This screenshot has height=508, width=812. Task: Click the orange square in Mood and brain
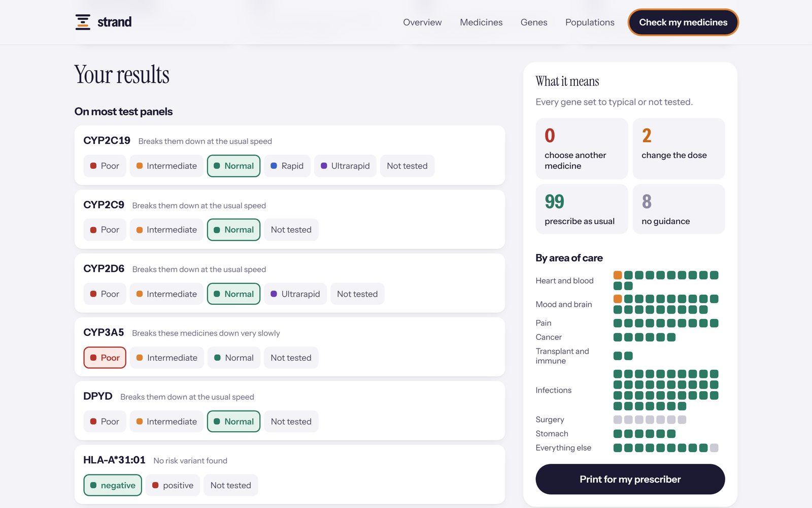(x=618, y=299)
